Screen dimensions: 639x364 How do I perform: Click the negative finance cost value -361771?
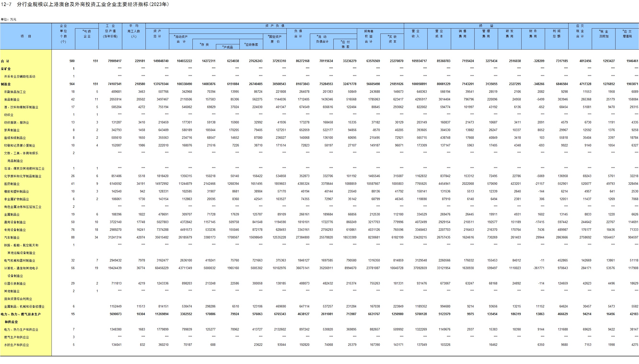tap(539, 268)
